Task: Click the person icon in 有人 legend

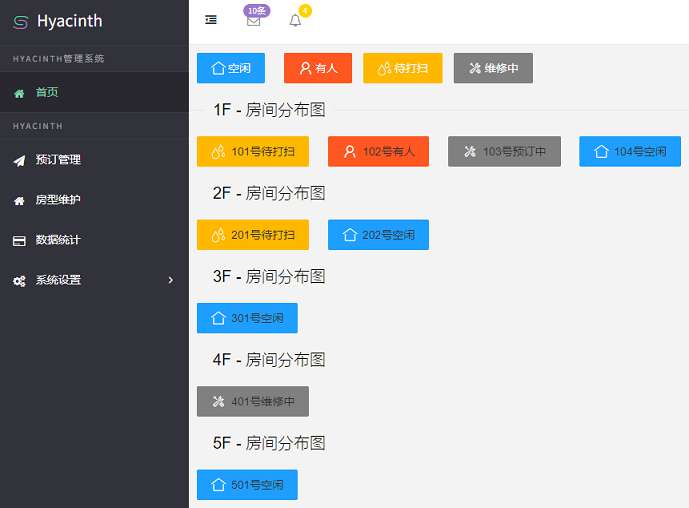Action: pyautogui.click(x=305, y=68)
